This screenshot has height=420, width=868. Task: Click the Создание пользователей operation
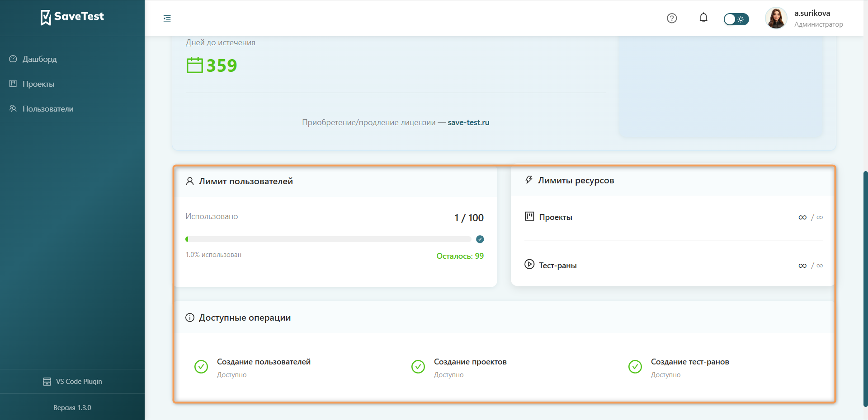click(x=264, y=362)
